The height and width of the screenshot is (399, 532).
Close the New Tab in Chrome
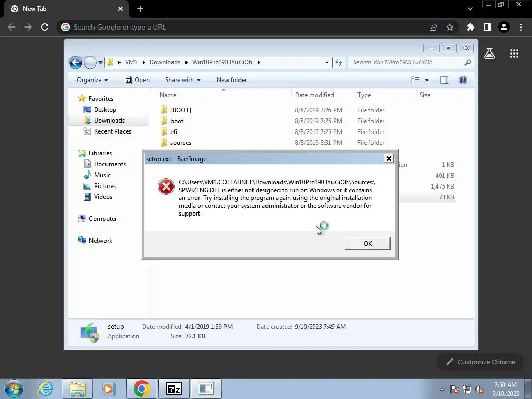tap(121, 9)
